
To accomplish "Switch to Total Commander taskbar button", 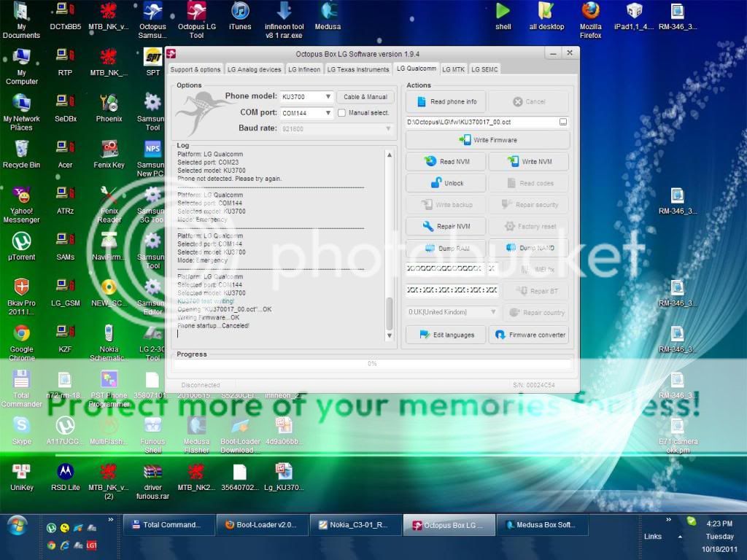I will click(x=169, y=525).
